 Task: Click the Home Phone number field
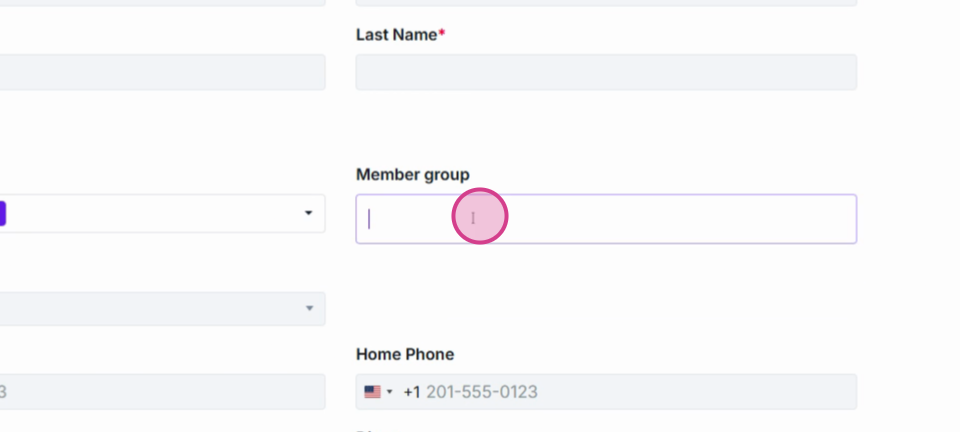(606, 392)
